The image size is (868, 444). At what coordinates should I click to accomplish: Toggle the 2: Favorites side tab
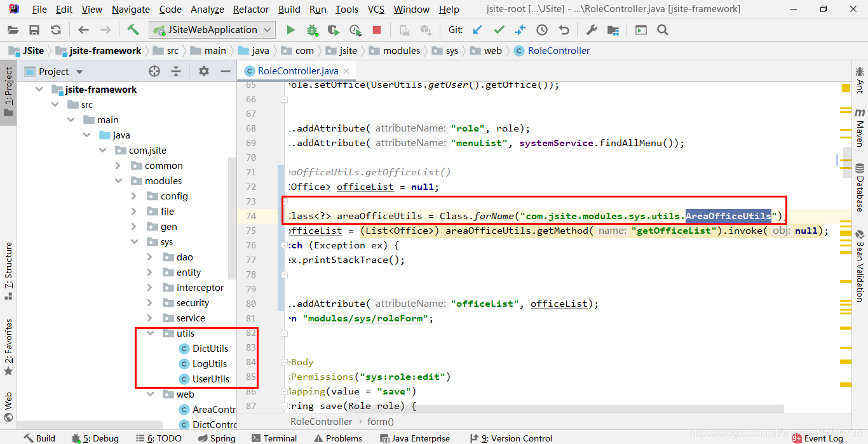tap(8, 347)
